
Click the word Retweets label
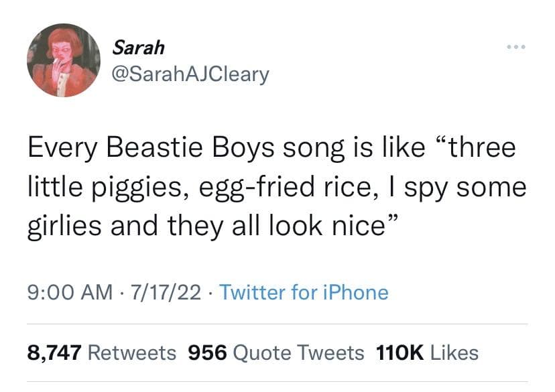pyautogui.click(x=132, y=352)
